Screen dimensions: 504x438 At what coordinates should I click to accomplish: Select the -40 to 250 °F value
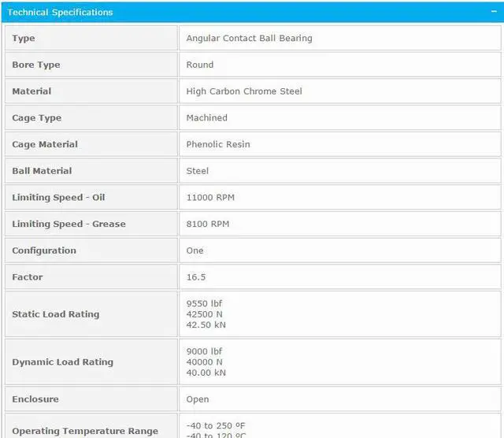click(x=216, y=425)
